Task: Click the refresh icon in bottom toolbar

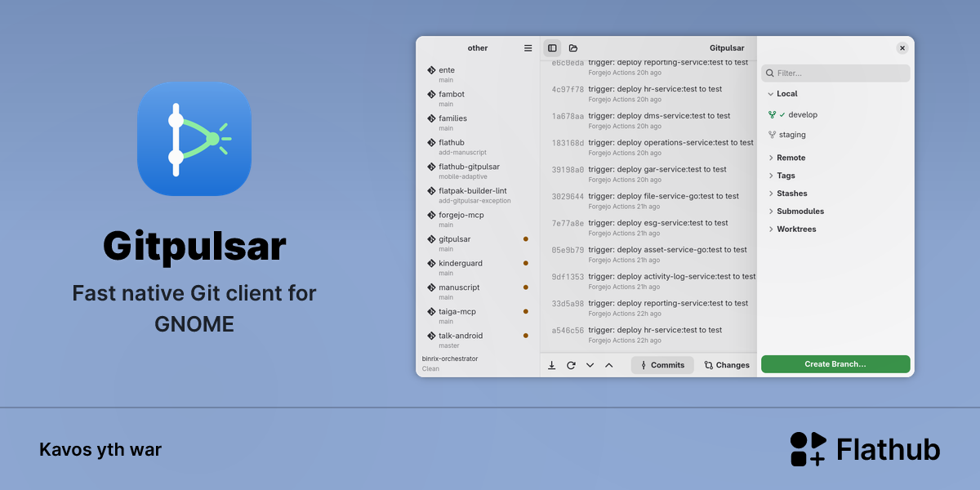Action: [x=571, y=365]
